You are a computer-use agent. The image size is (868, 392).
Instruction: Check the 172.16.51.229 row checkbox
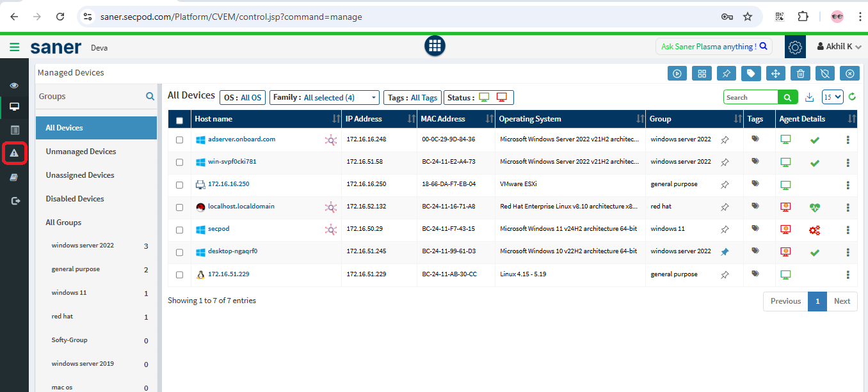pyautogui.click(x=179, y=274)
